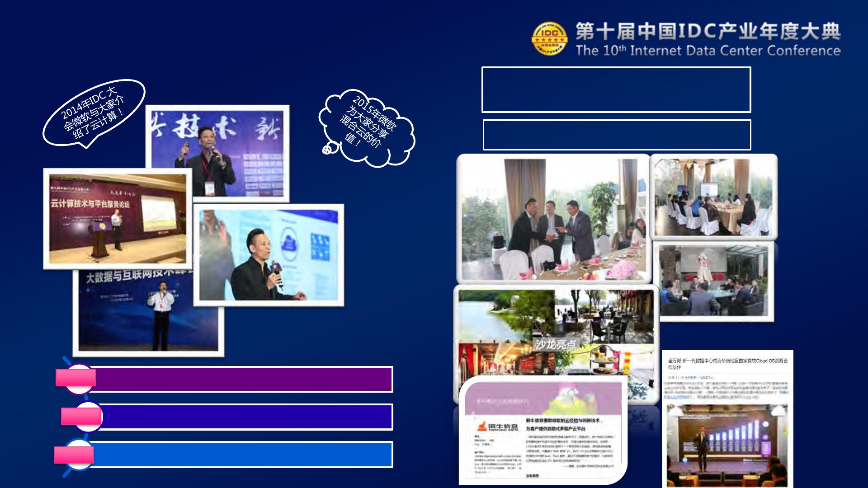
Task: Open the meeting room photo with white chairs
Action: point(713,197)
